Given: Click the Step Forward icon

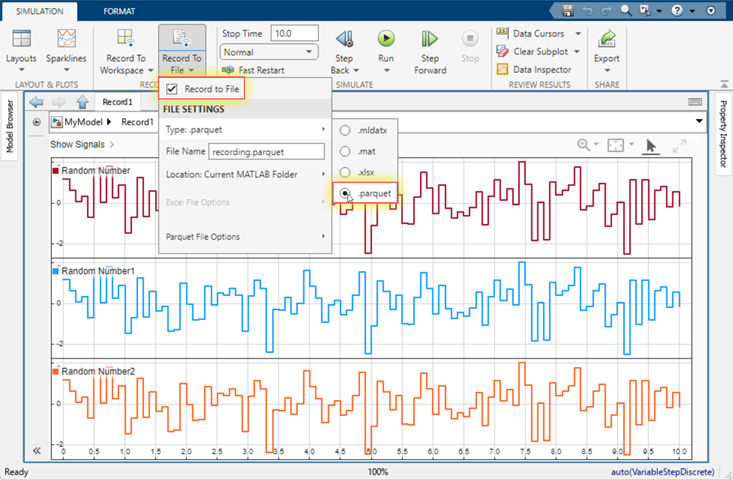Looking at the screenshot, I should [x=430, y=39].
